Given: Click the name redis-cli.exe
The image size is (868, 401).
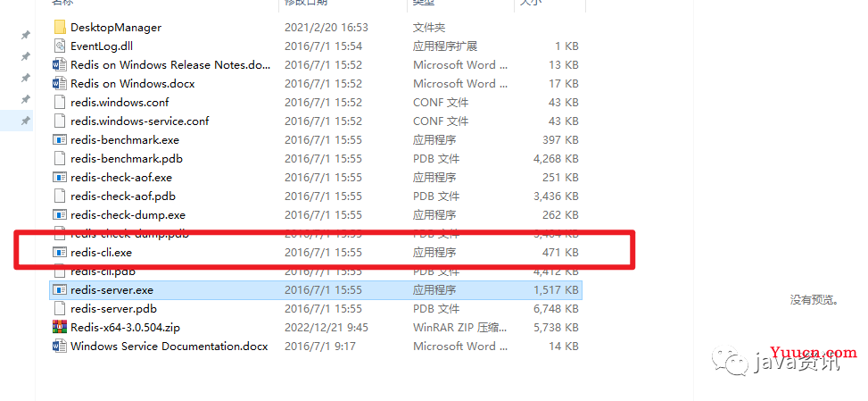Looking at the screenshot, I should pyautogui.click(x=102, y=253).
